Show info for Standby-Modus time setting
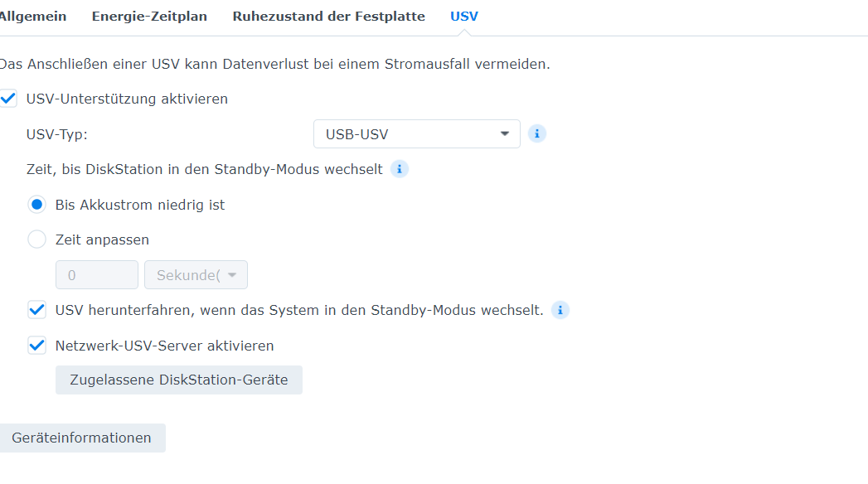Image resolution: width=868 pixels, height=484 pixels. pos(399,169)
